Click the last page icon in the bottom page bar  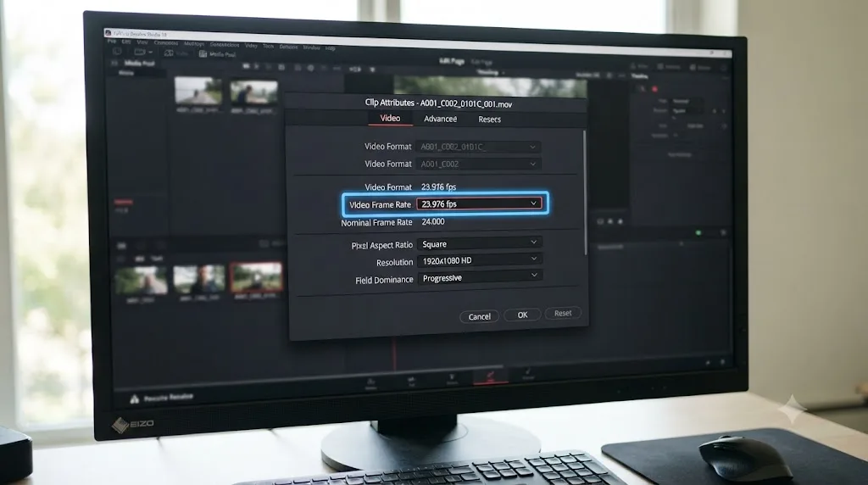528,374
